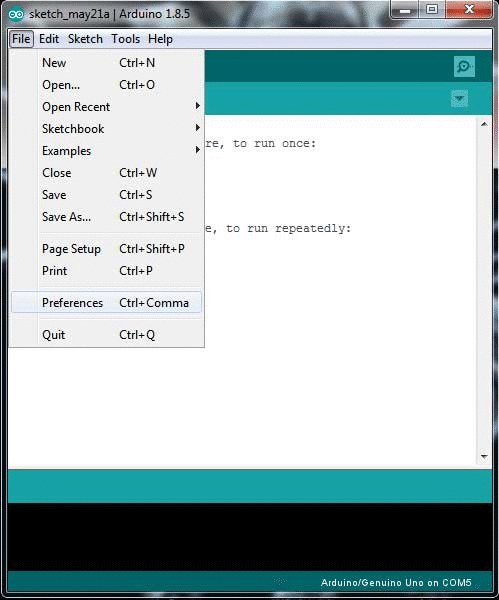499x600 pixels.
Task: Maximize the Arduino window
Action: point(432,10)
